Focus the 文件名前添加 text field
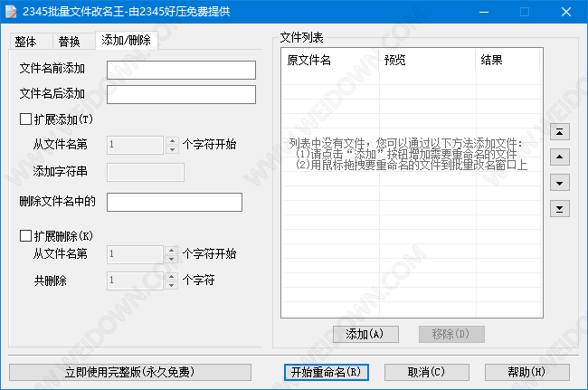 181,70
